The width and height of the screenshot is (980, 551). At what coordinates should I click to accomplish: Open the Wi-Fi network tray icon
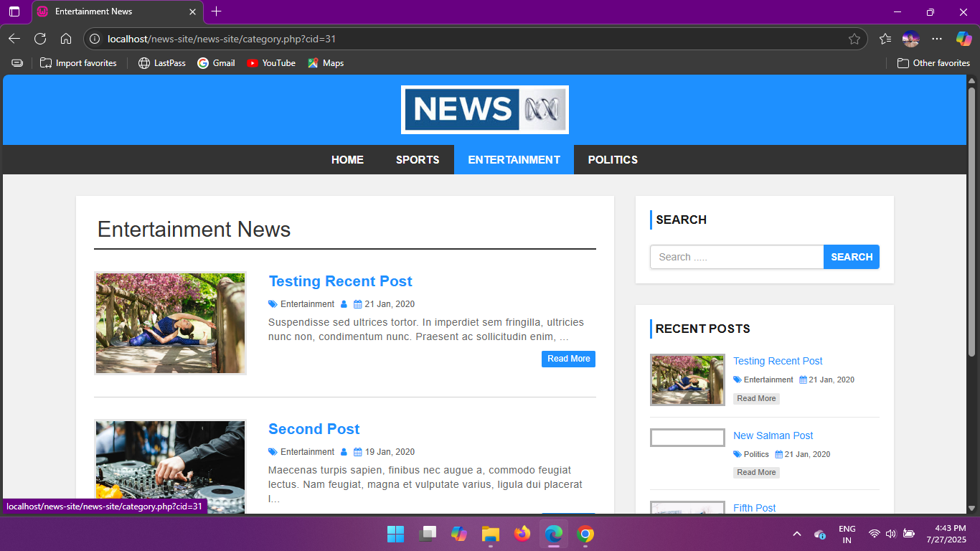tap(874, 534)
